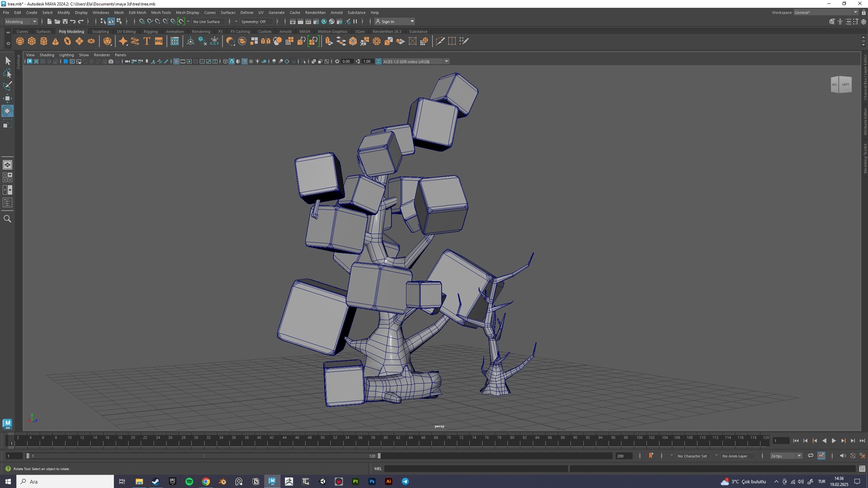868x488 pixels.
Task: Activate the Select tool arrow
Action: click(7, 61)
